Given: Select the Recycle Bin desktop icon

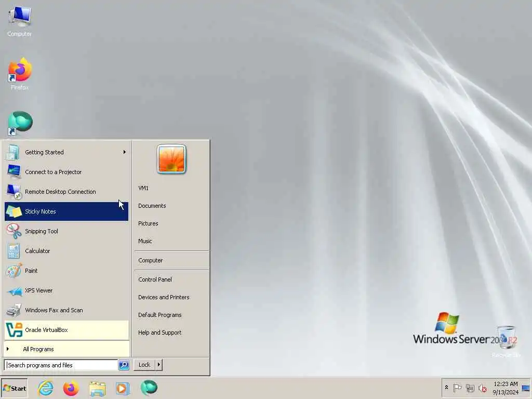Looking at the screenshot, I should [x=506, y=341].
